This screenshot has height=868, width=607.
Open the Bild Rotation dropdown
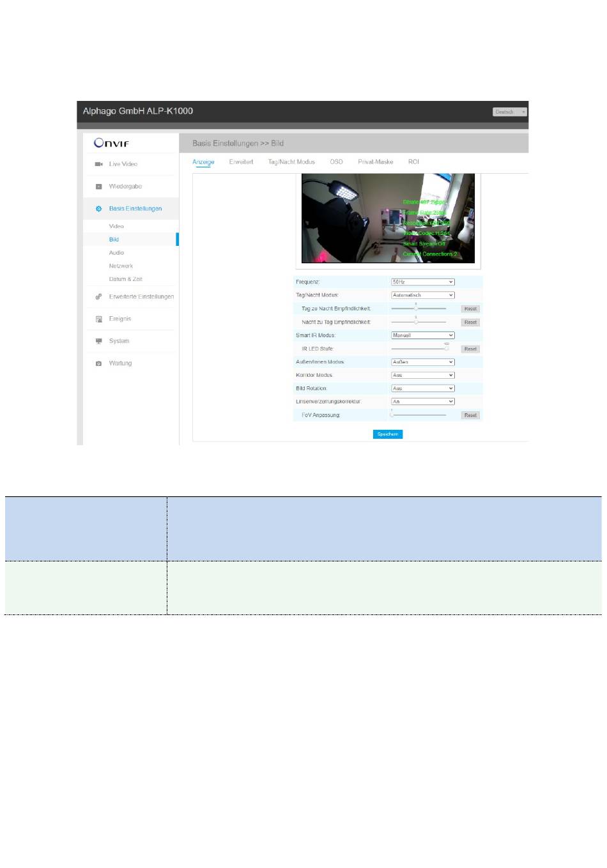click(x=422, y=388)
